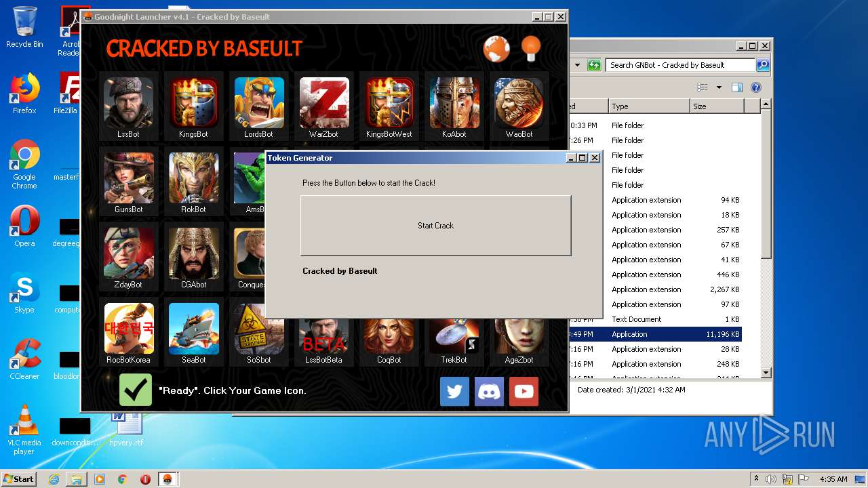Close the Token Generator window
The width and height of the screenshot is (868, 488).
595,157
